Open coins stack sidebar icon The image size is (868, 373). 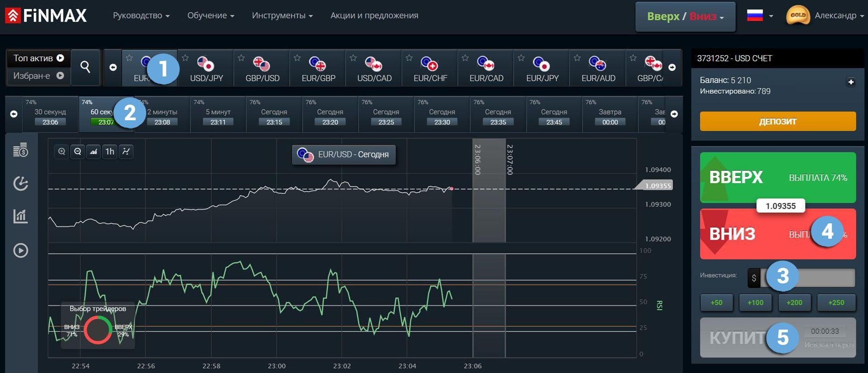[20, 150]
